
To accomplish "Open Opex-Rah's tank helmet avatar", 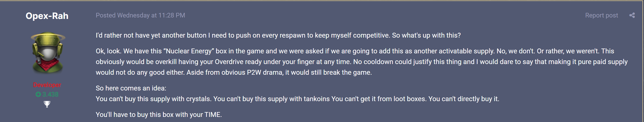I will pyautogui.click(x=48, y=53).
